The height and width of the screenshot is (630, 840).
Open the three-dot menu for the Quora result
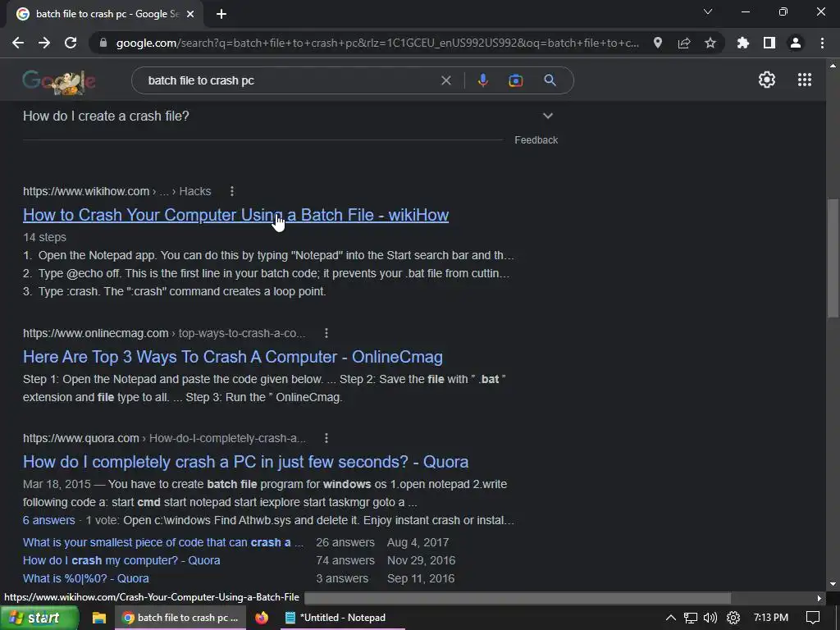326,438
